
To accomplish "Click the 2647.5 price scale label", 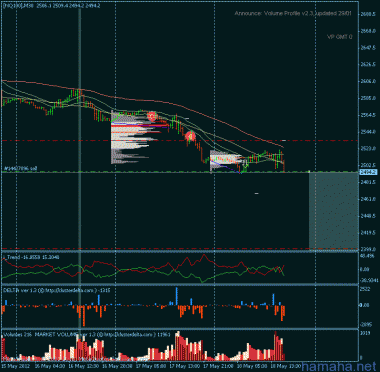I will click(x=368, y=48).
